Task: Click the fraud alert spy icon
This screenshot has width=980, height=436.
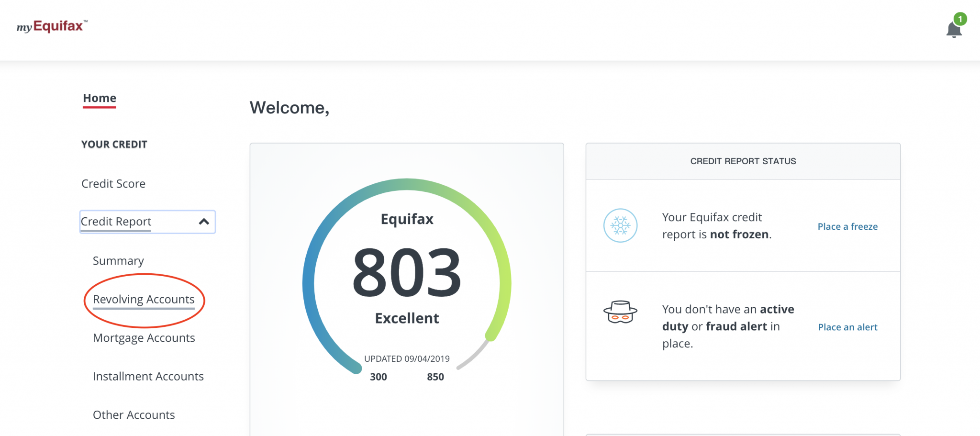Action: (x=620, y=313)
